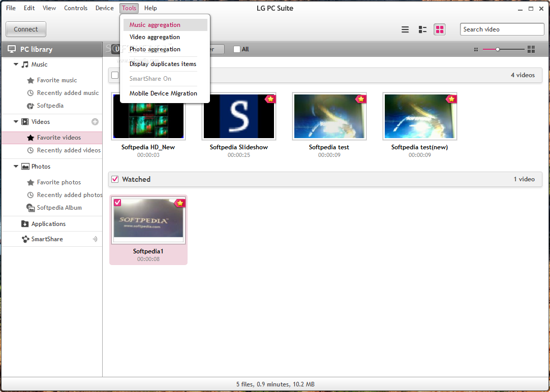Collapse the Videos tree section
This screenshot has width=550, height=392.
[x=16, y=122]
